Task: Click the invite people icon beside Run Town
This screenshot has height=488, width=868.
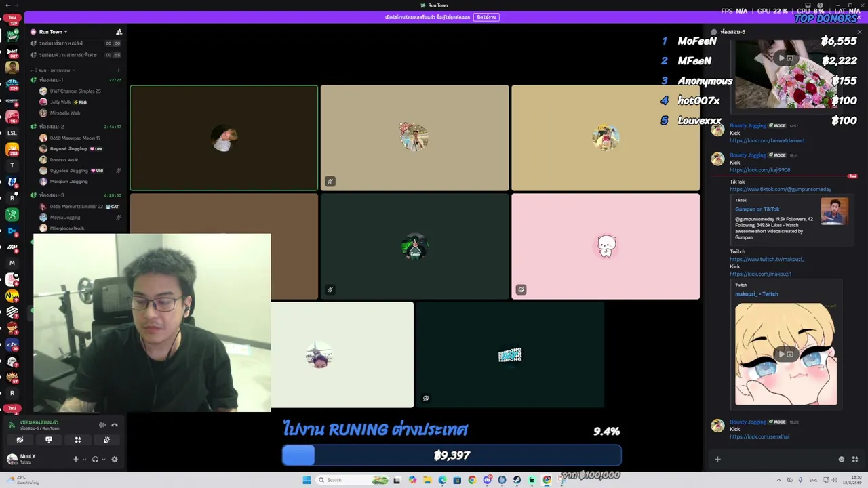Action: 119,32
